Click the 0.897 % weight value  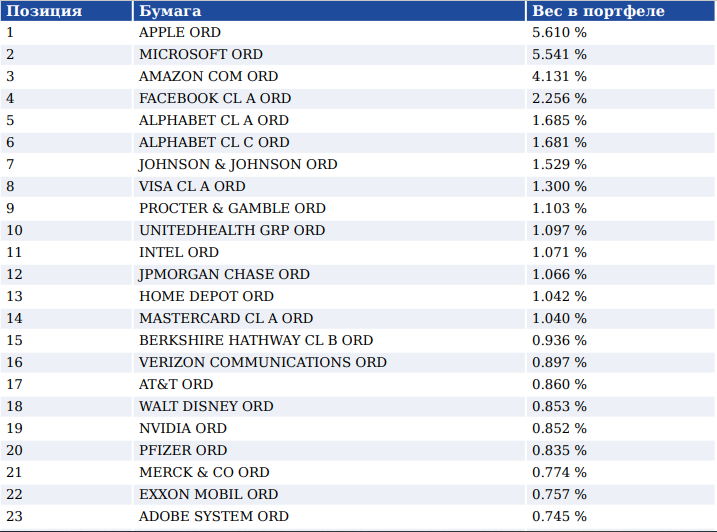tap(559, 362)
